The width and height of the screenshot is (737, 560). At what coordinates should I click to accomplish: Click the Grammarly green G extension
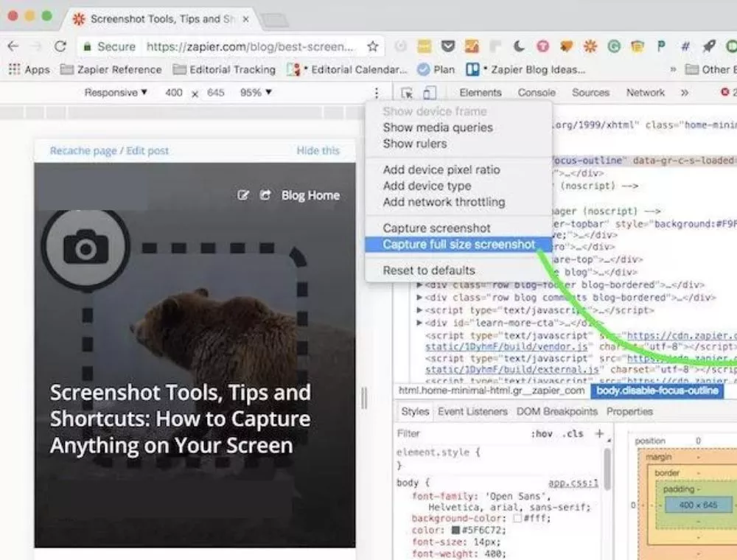[613, 46]
